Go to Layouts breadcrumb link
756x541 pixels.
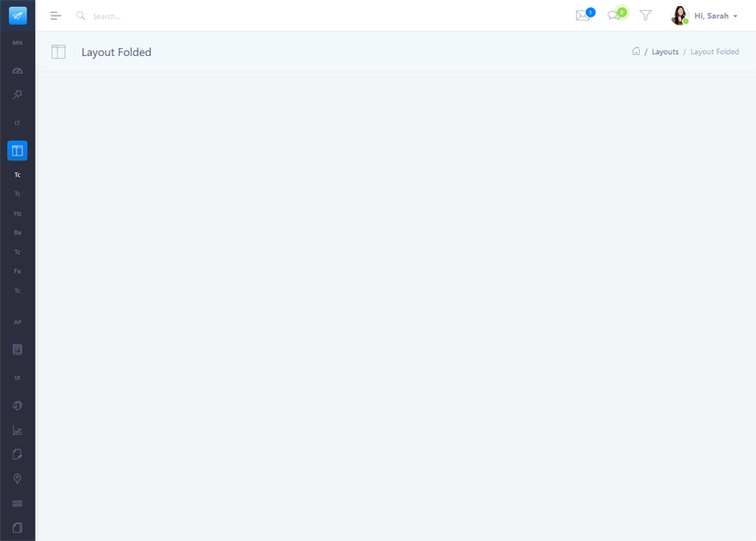pyautogui.click(x=665, y=52)
